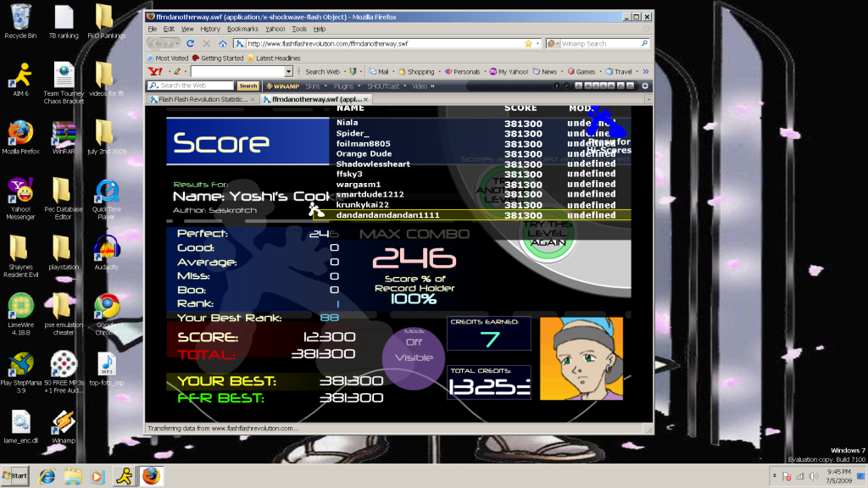Go to the Firefox home page

(x=223, y=43)
